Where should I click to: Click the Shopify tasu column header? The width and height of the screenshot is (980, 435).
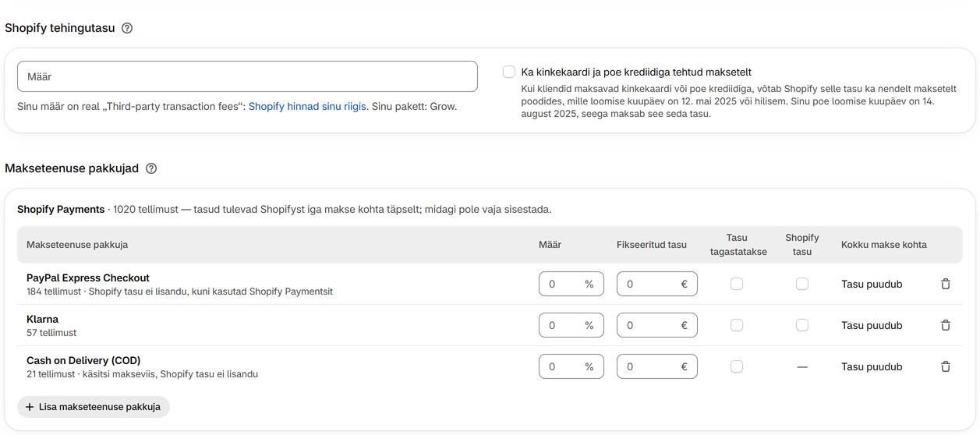(802, 245)
